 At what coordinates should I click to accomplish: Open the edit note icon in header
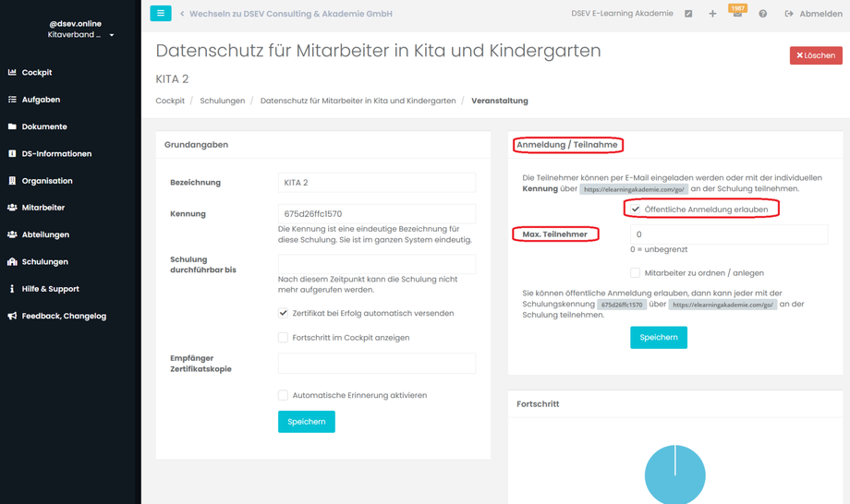[688, 14]
